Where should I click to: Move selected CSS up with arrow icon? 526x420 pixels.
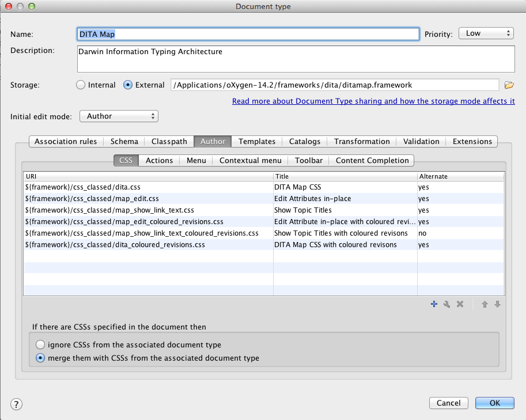[485, 304]
